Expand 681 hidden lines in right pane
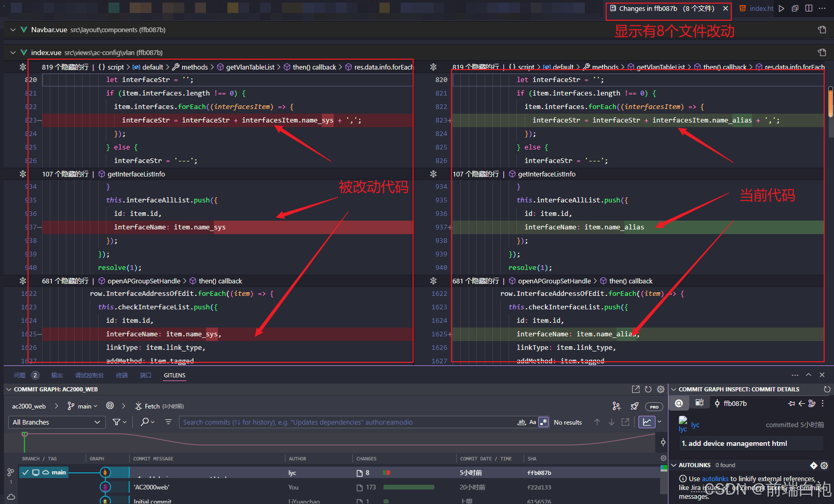 433,281
